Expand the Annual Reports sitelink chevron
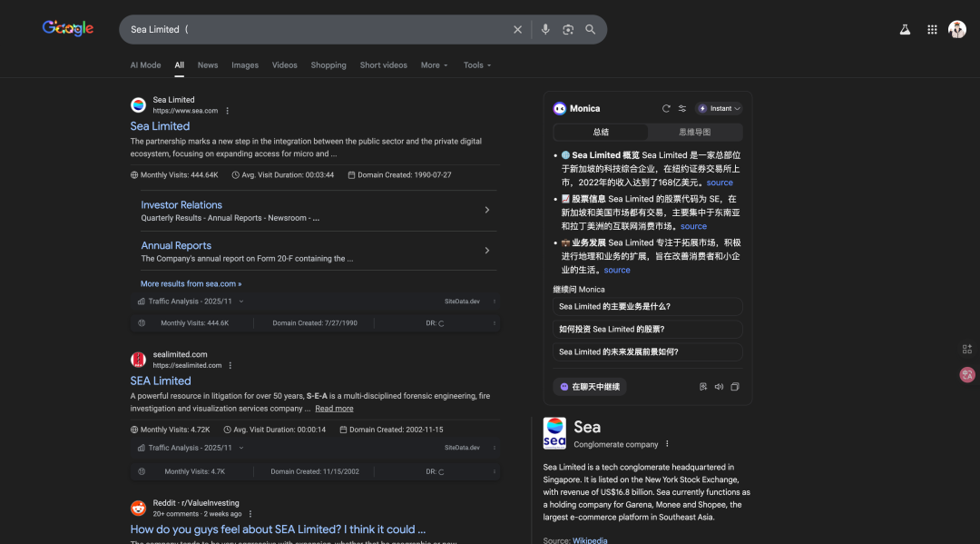This screenshot has width=980, height=544. click(x=487, y=251)
